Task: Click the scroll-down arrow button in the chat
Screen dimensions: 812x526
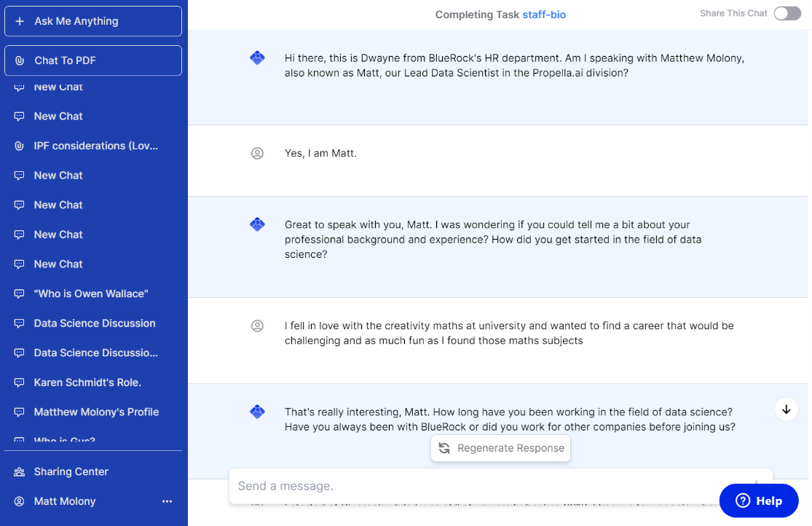Action: click(x=786, y=409)
